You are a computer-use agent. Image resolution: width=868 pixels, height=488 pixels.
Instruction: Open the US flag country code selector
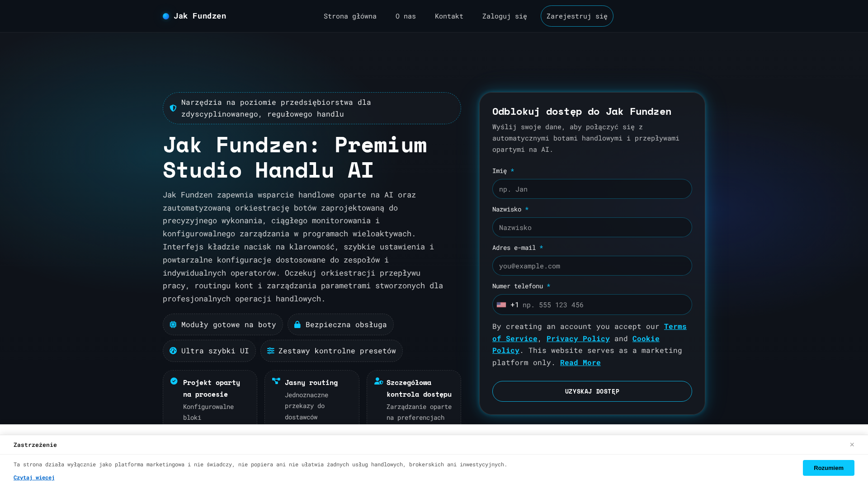[x=501, y=305]
